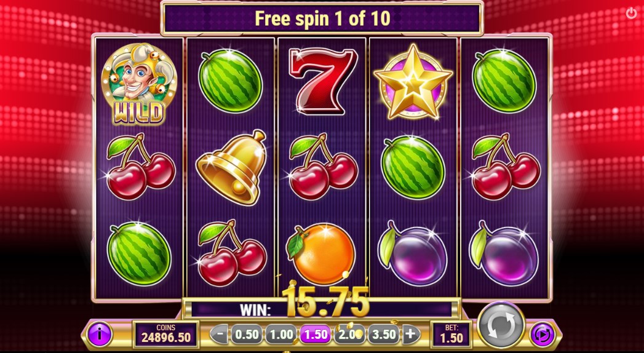Open the purple info paytable button
The image size is (644, 353).
[99, 334]
